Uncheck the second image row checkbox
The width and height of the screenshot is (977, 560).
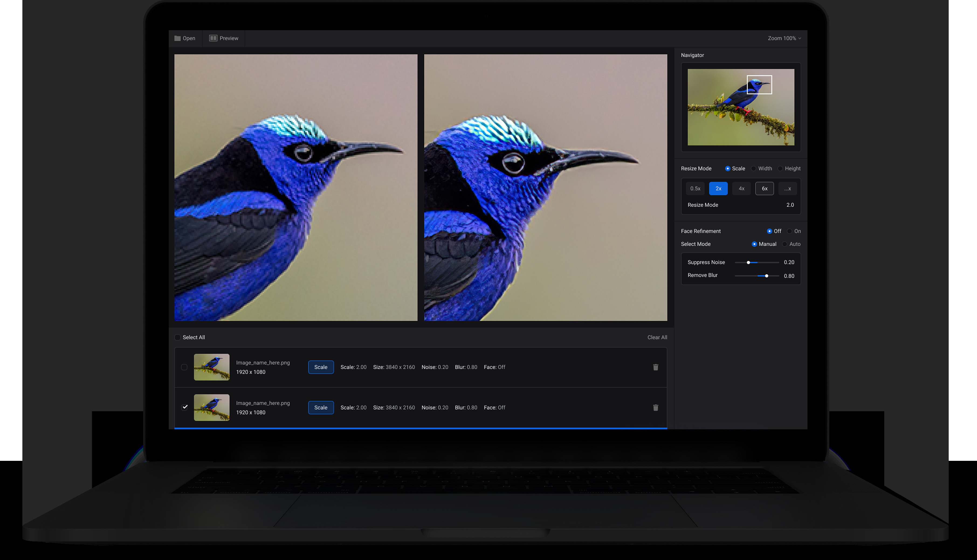185,407
